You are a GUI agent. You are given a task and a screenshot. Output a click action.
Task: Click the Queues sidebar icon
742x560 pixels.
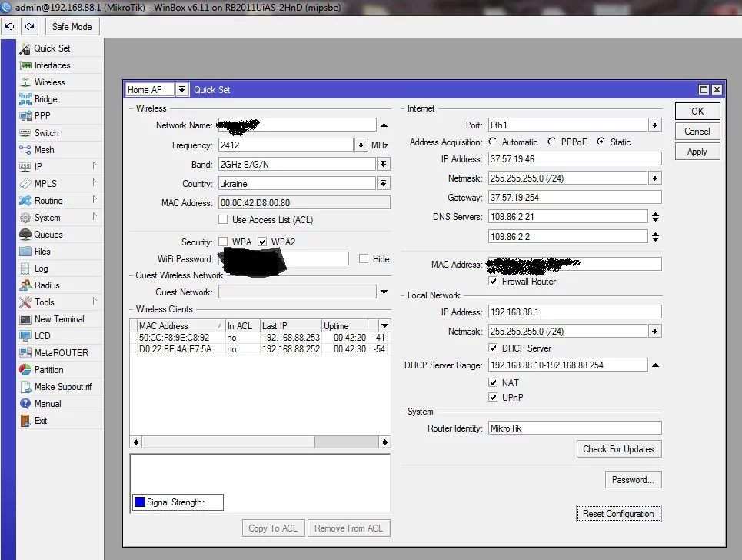25,235
